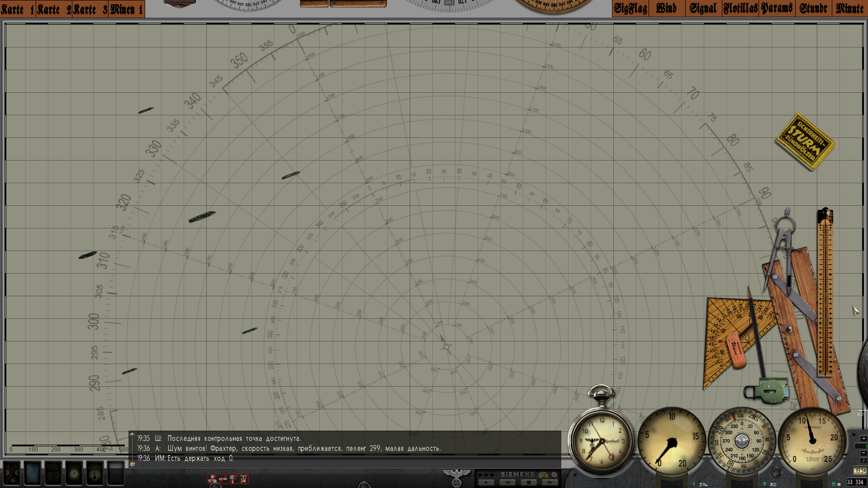Viewport: 868px width, 488px height.
Task: Click the Siemens round knob
Action: [x=554, y=474]
